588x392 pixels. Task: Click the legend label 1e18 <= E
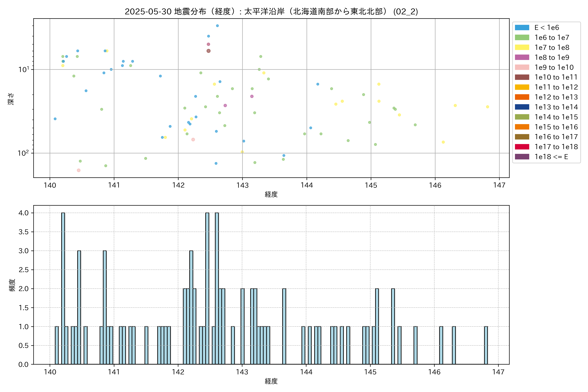point(551,157)
